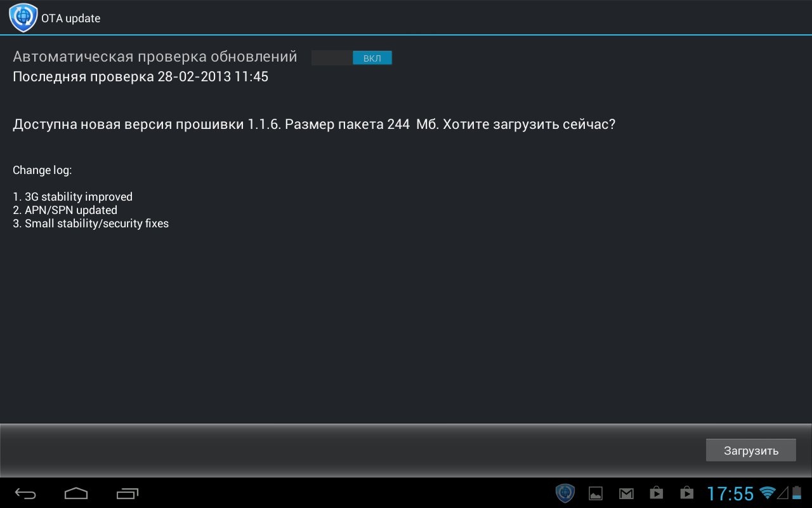This screenshot has width=812, height=508.
Task: Tap the "3G stability improved" changelog line
Action: tap(72, 197)
